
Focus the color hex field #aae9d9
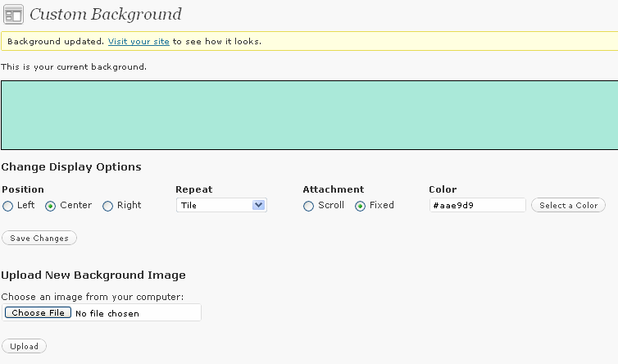point(477,205)
